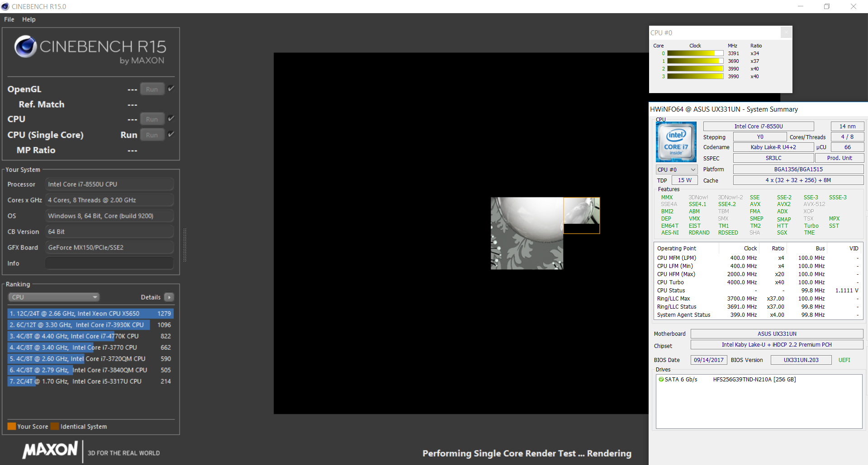Click the Ring/LLC Status row
This screenshot has height=465, width=868.
coord(758,306)
